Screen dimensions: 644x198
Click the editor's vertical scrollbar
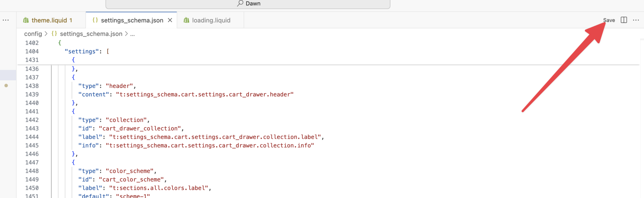[x=641, y=119]
